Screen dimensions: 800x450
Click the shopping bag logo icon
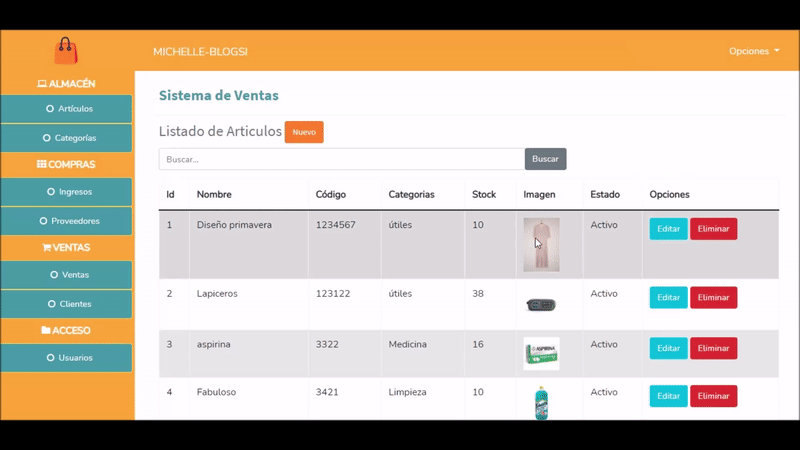tap(66, 50)
